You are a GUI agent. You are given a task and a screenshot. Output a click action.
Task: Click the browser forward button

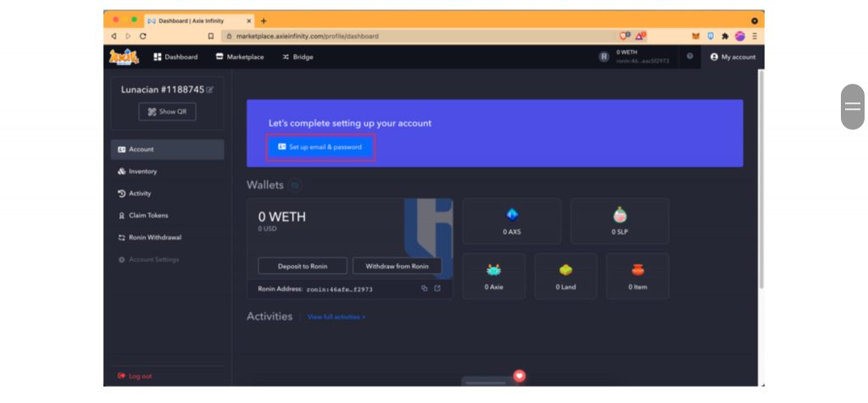tap(129, 36)
